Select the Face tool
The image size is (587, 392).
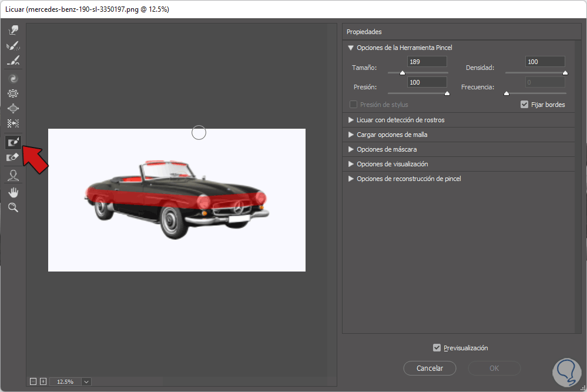pyautogui.click(x=13, y=175)
